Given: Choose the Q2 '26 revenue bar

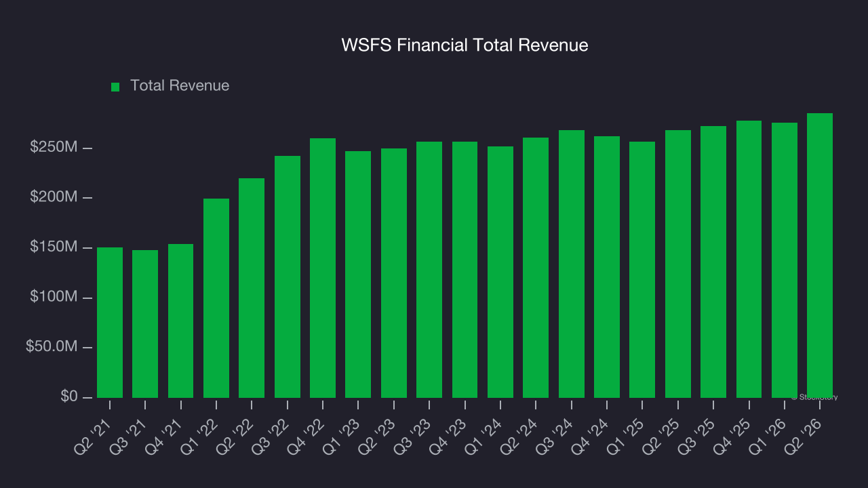Looking at the screenshot, I should (820, 256).
